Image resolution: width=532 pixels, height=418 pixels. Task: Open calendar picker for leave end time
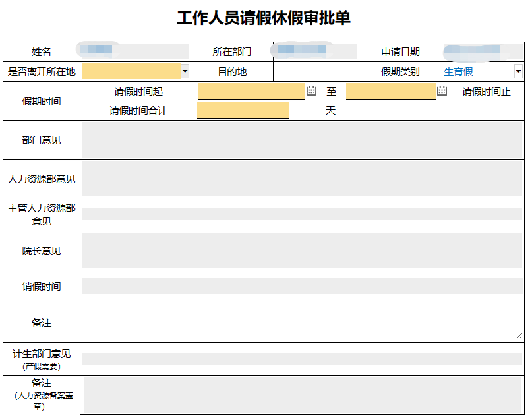(x=442, y=90)
